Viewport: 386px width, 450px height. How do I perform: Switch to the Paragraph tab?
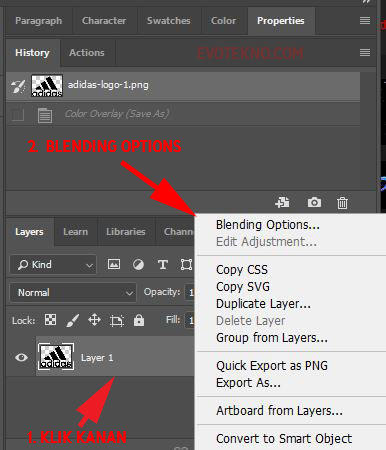point(39,21)
